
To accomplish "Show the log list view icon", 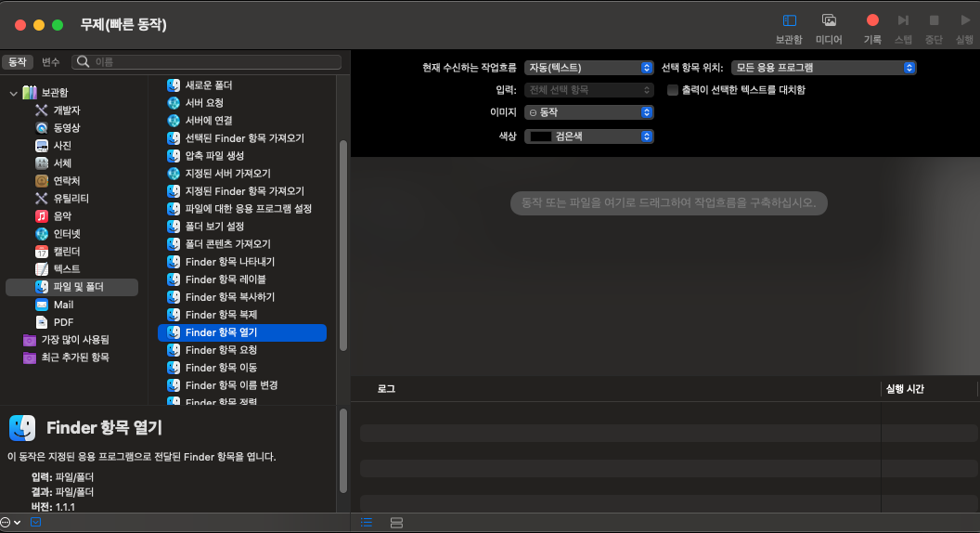I will click(x=367, y=523).
